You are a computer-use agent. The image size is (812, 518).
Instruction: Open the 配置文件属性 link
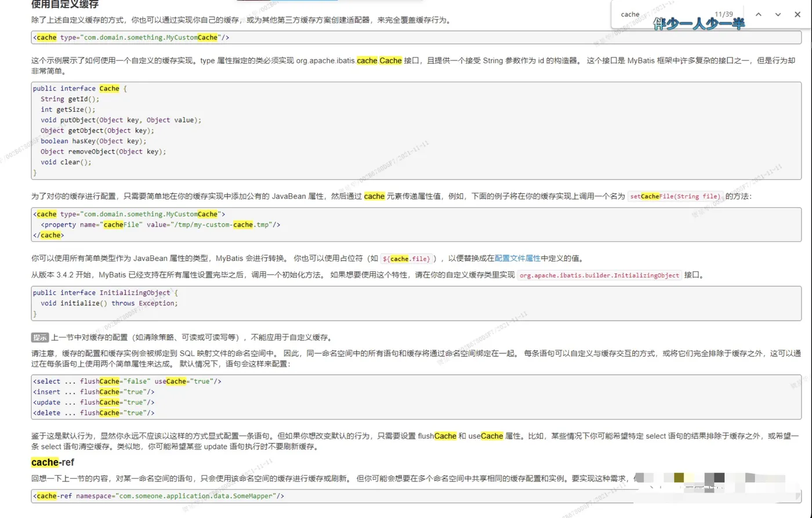click(x=517, y=259)
